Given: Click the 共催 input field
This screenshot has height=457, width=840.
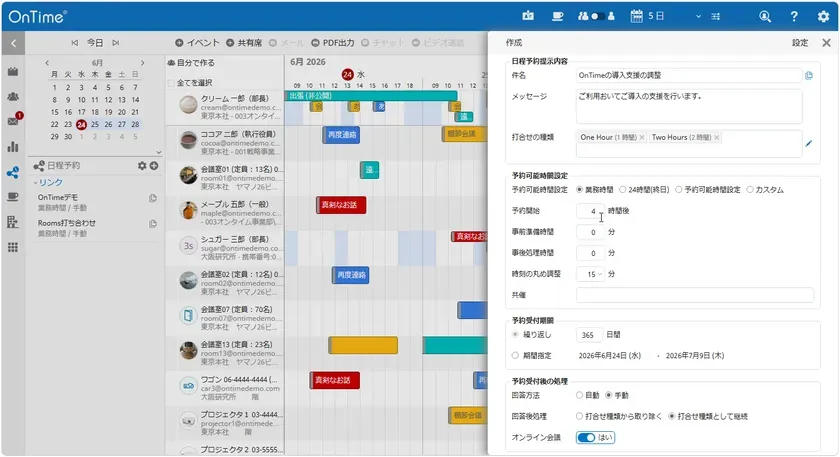Looking at the screenshot, I should (x=695, y=295).
